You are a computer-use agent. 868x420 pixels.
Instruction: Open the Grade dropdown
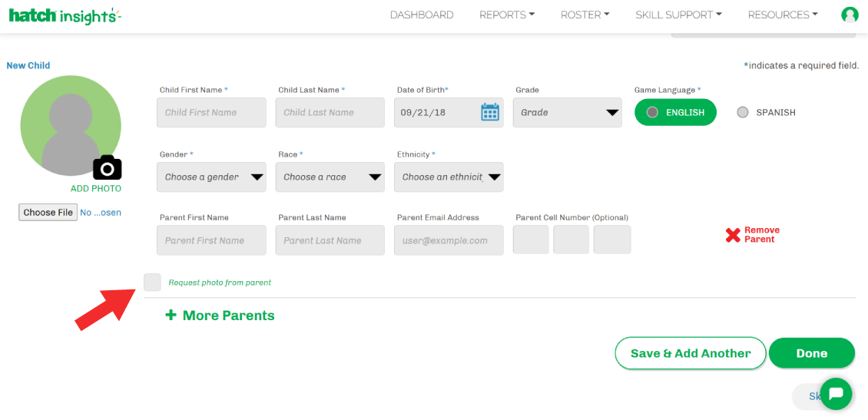567,113
